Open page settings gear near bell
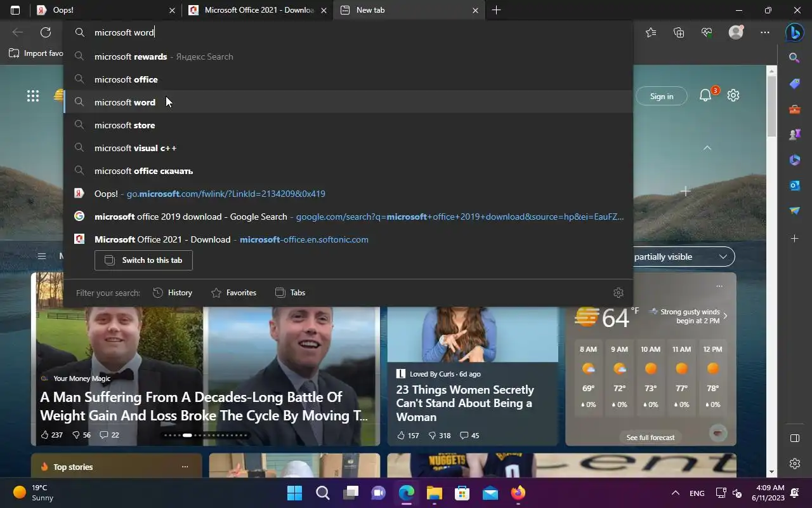Screen dimensions: 812x508 733,95
